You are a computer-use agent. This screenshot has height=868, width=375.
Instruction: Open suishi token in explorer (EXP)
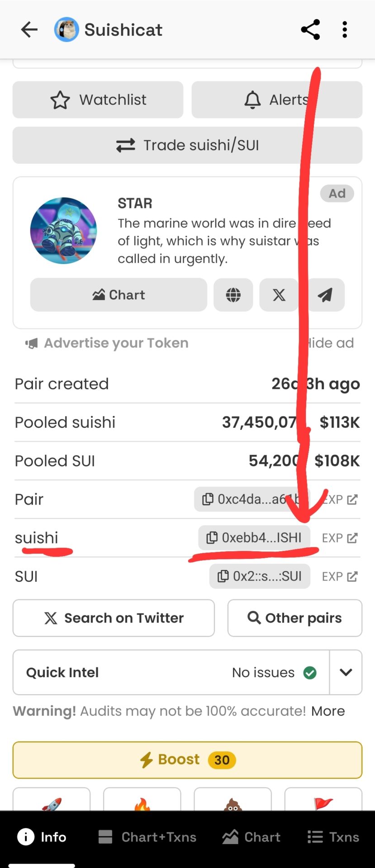[340, 538]
